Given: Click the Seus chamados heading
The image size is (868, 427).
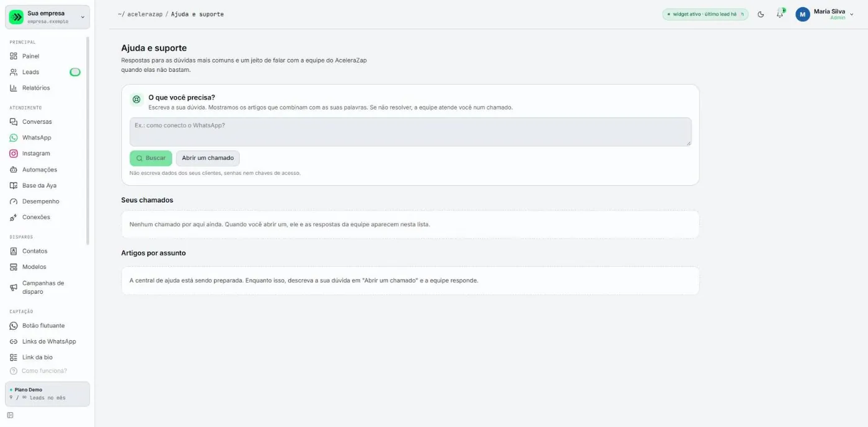Looking at the screenshot, I should tap(147, 200).
